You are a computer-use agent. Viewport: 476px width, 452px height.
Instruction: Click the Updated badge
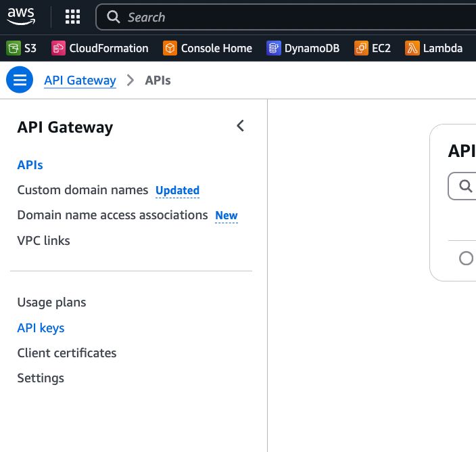[x=177, y=190]
